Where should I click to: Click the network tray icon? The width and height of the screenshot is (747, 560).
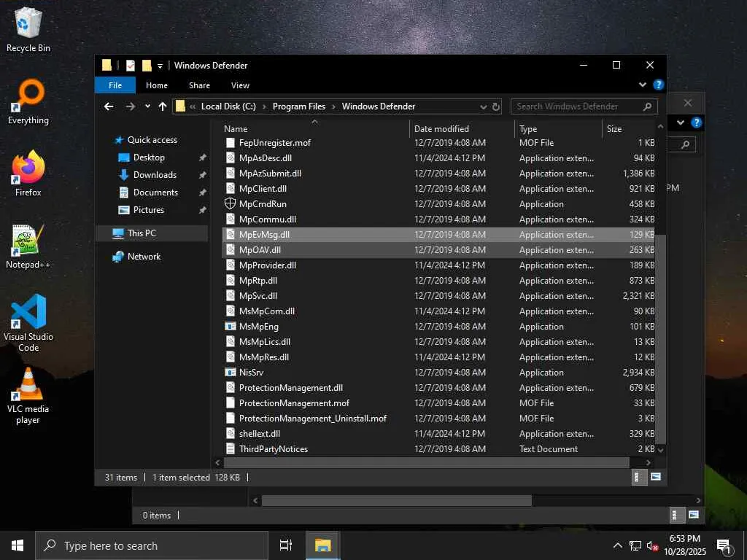point(635,545)
